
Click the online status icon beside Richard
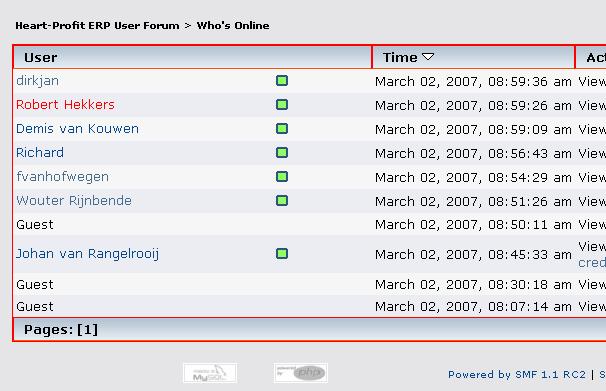pyautogui.click(x=282, y=153)
